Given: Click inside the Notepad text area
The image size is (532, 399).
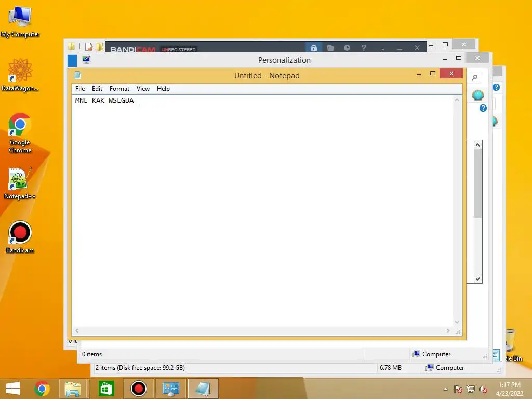Looking at the screenshot, I should 262,210.
